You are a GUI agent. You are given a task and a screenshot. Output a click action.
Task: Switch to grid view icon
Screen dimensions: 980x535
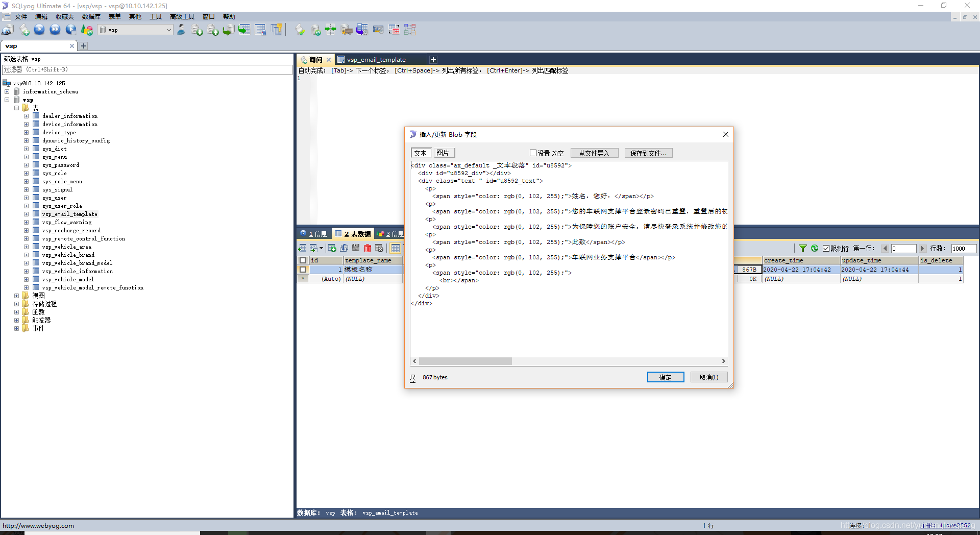coord(396,248)
